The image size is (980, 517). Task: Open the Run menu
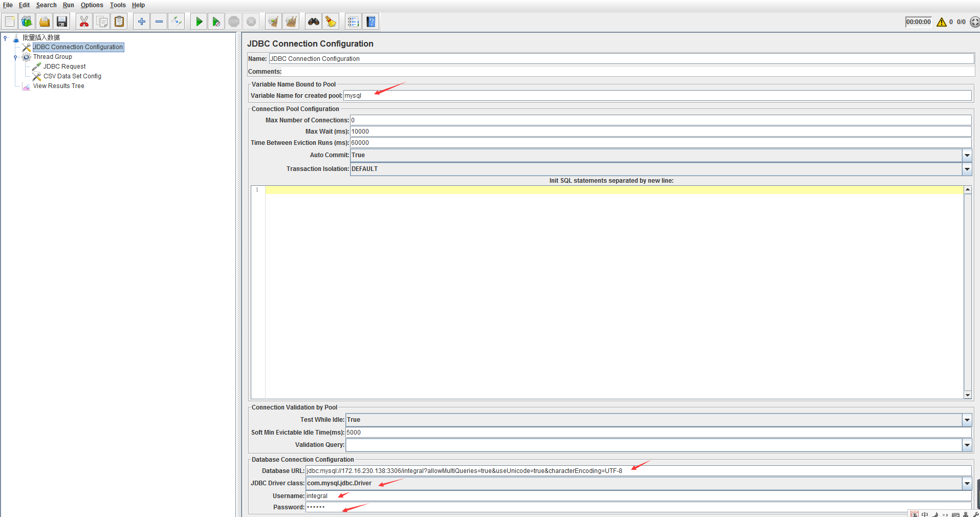[x=69, y=5]
